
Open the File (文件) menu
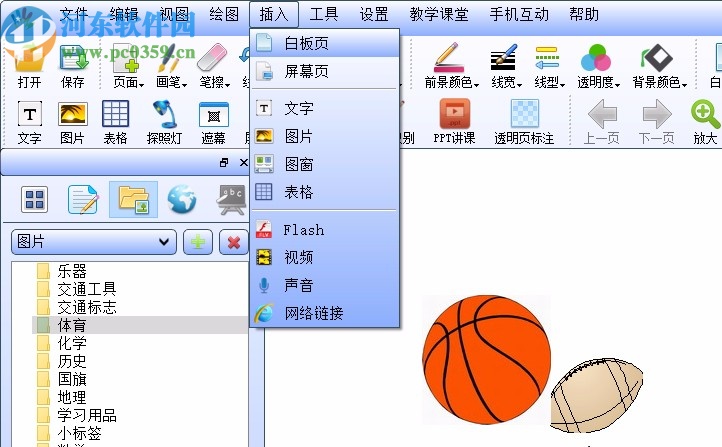click(74, 14)
